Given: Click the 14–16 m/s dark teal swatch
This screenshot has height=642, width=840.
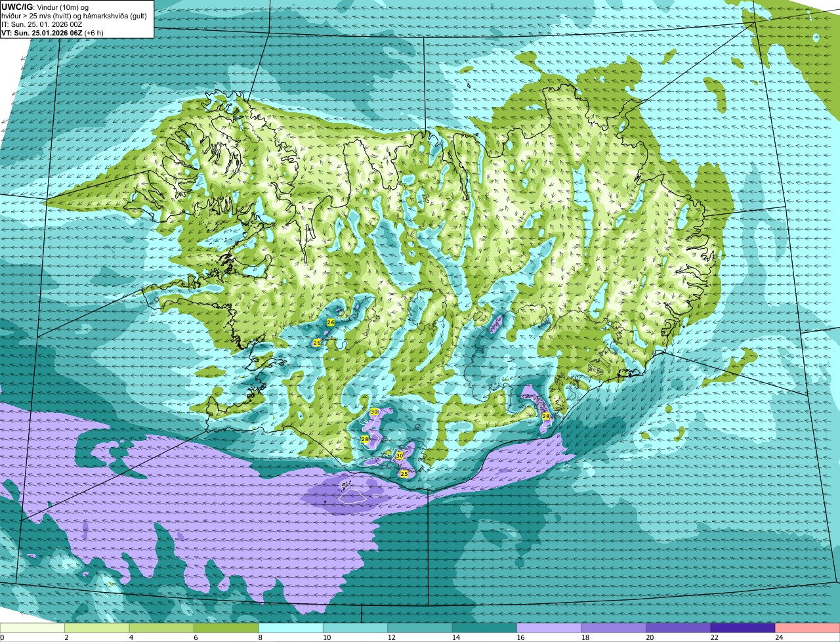Looking at the screenshot, I should [x=484, y=628].
